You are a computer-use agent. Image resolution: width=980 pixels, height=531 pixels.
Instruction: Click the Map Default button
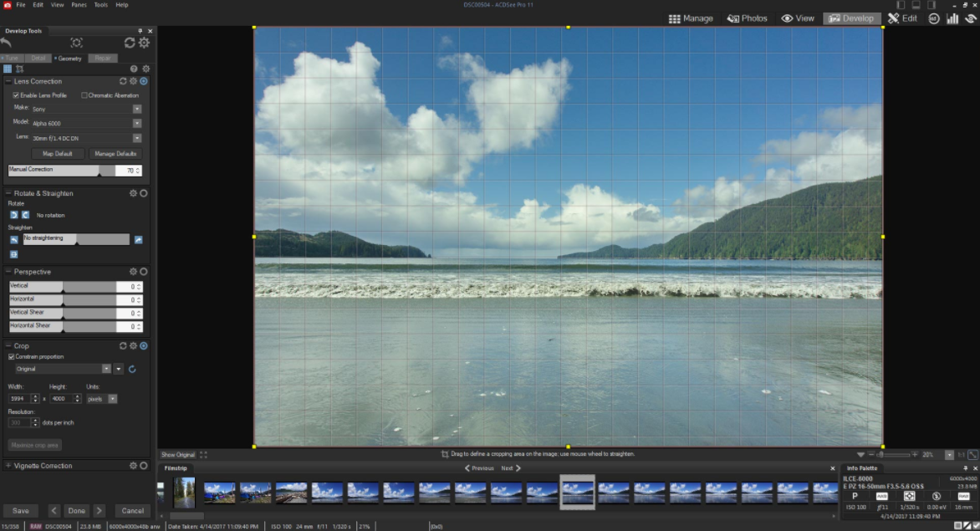tap(58, 154)
